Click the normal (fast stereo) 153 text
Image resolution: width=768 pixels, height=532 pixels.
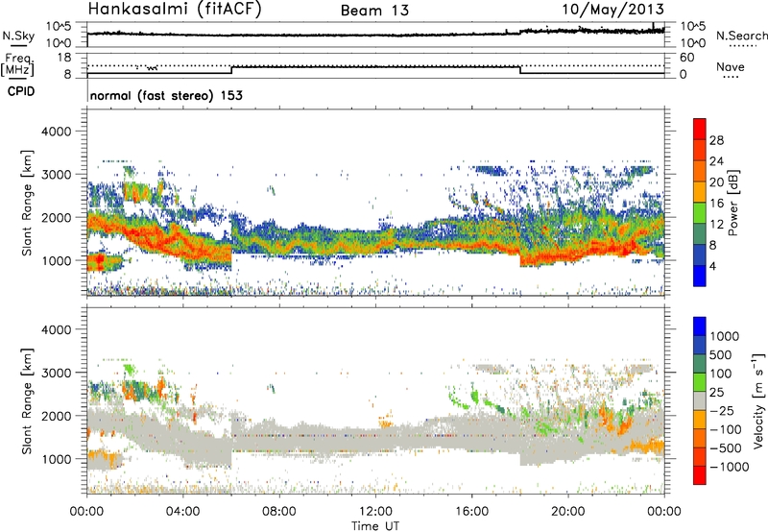tap(166, 95)
